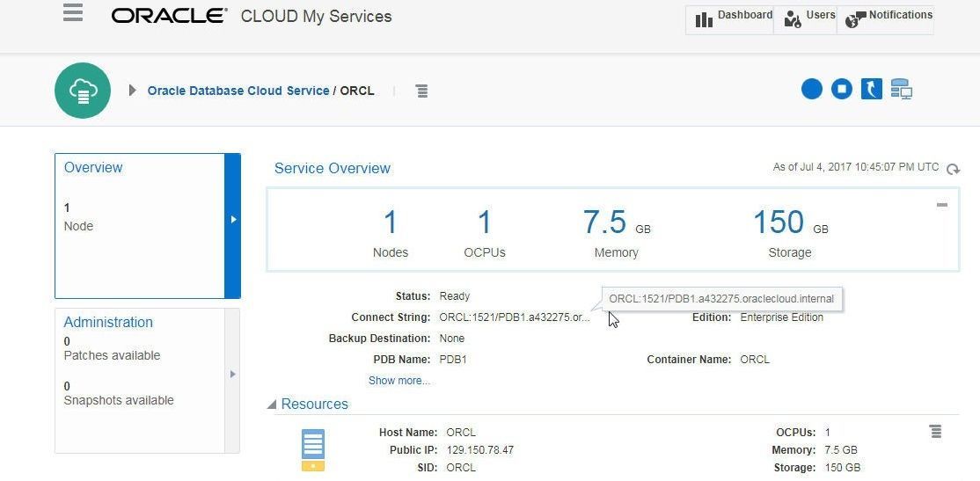Open the hamburger navigation menu
This screenshot has height=481, width=980.
[73, 11]
